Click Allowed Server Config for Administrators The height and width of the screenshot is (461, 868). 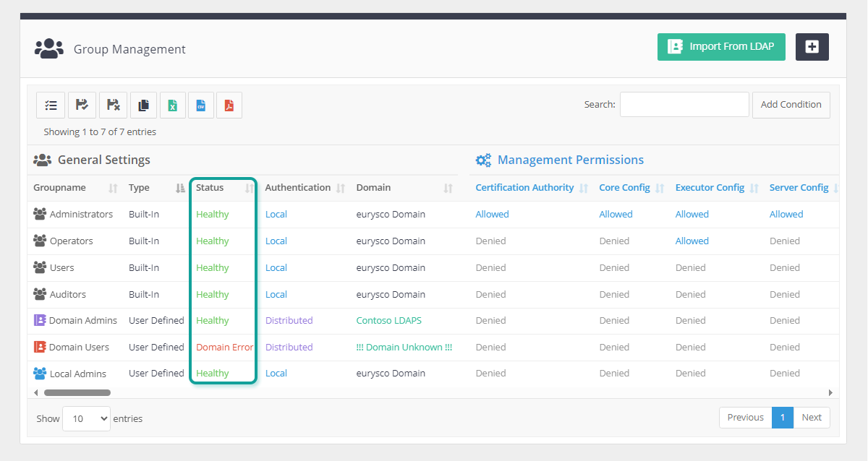786,214
